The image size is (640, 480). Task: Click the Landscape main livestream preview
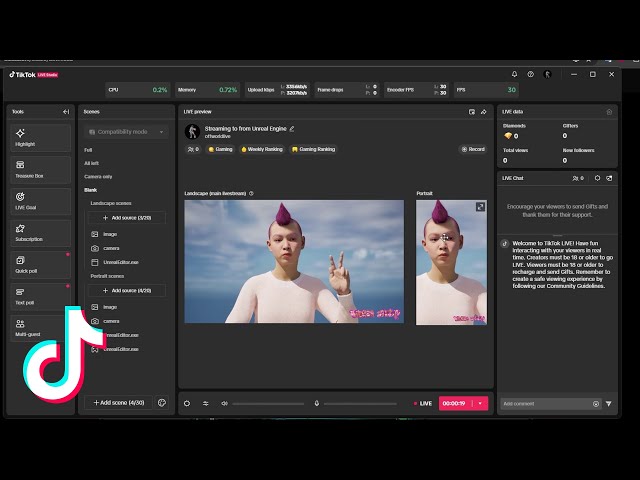(x=294, y=261)
